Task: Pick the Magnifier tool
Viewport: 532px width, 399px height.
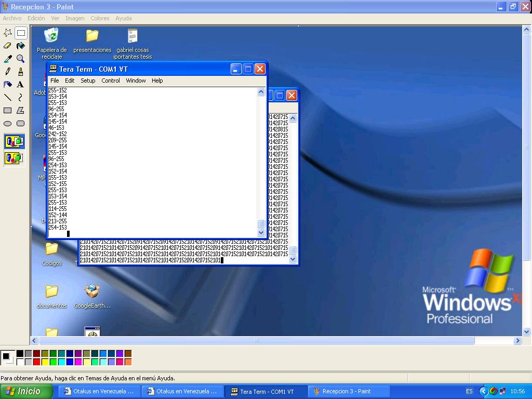Action: click(20, 59)
